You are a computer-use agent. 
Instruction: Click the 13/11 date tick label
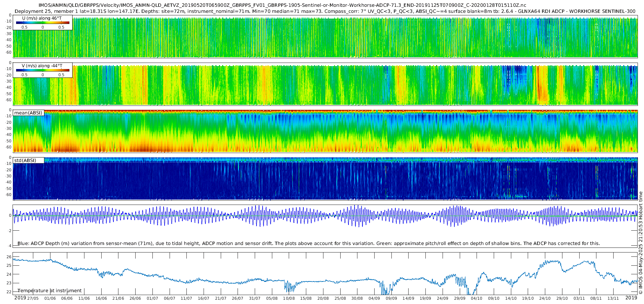(x=613, y=298)
